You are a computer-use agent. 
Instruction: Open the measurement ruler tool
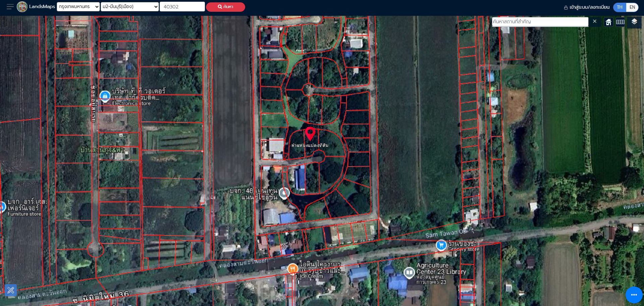point(11,290)
